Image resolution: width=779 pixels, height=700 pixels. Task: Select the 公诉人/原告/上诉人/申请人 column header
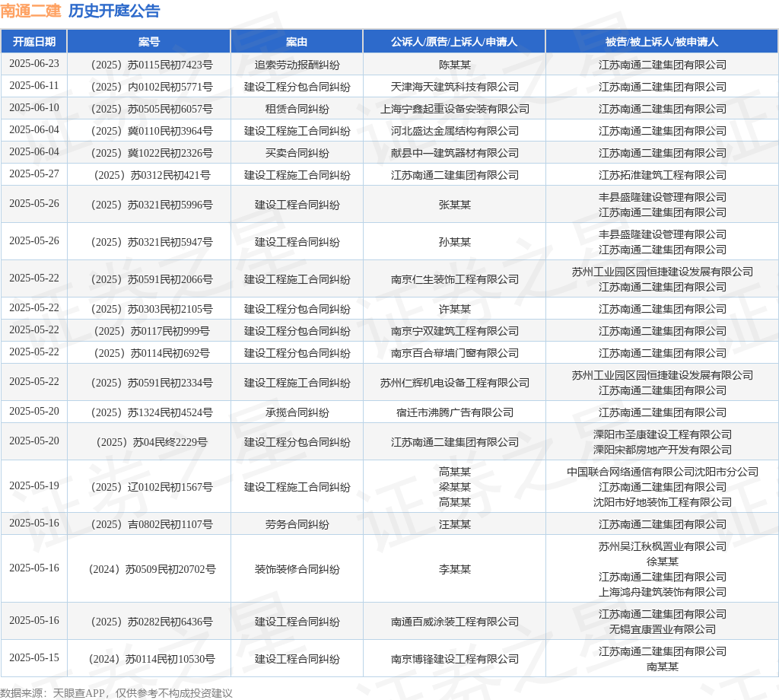(454, 42)
